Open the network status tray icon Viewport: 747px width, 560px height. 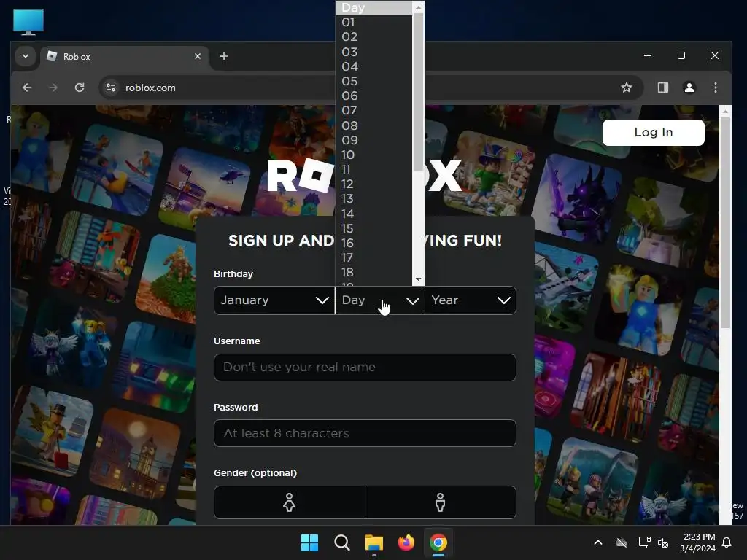click(644, 542)
